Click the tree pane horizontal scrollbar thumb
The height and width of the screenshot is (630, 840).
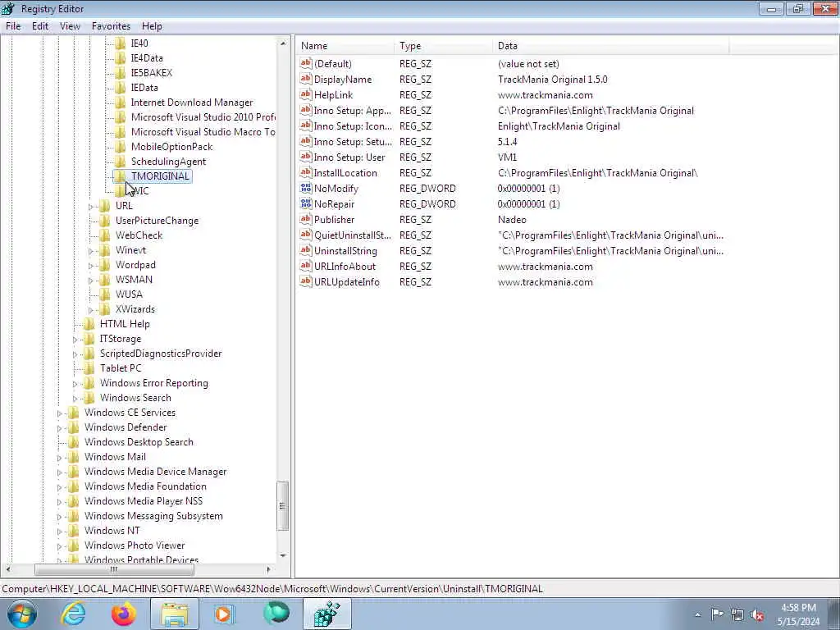(x=114, y=569)
